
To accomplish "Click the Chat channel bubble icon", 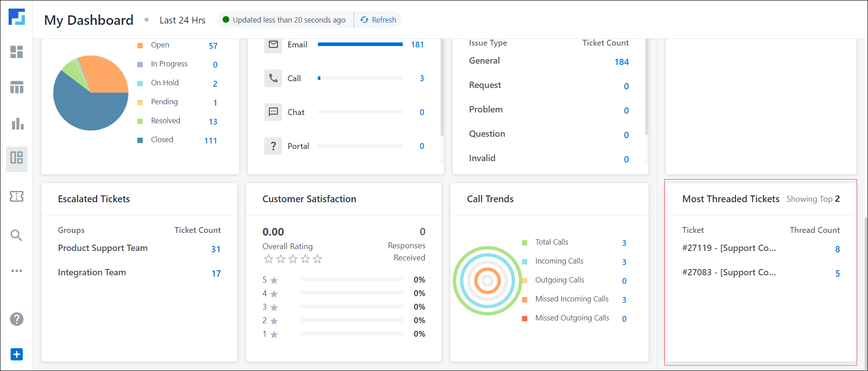I will pos(273,112).
